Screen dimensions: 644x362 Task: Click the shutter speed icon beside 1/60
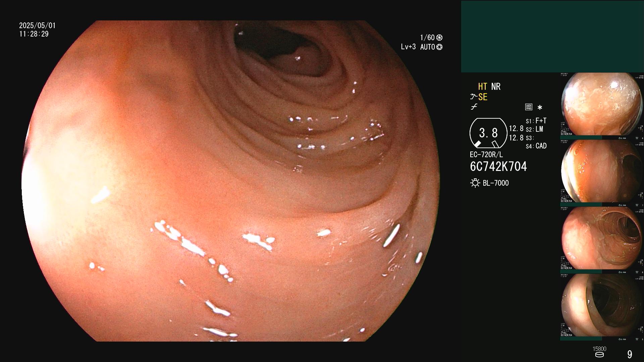[439, 38]
